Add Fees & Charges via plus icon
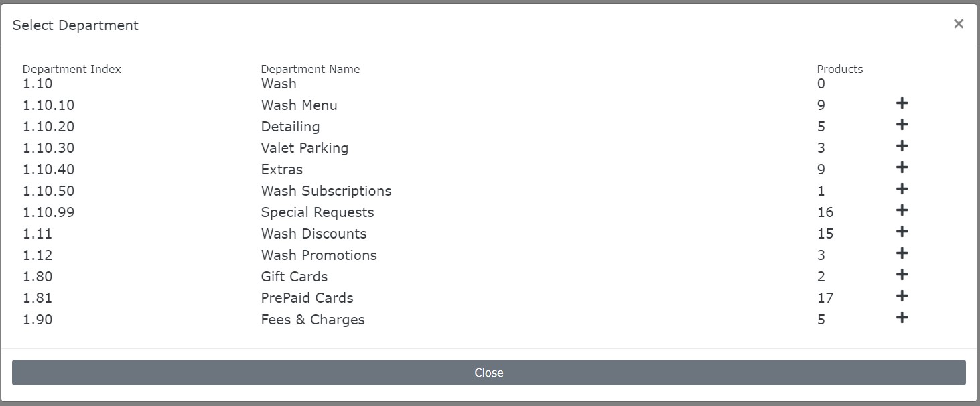980x406 pixels. coord(902,318)
